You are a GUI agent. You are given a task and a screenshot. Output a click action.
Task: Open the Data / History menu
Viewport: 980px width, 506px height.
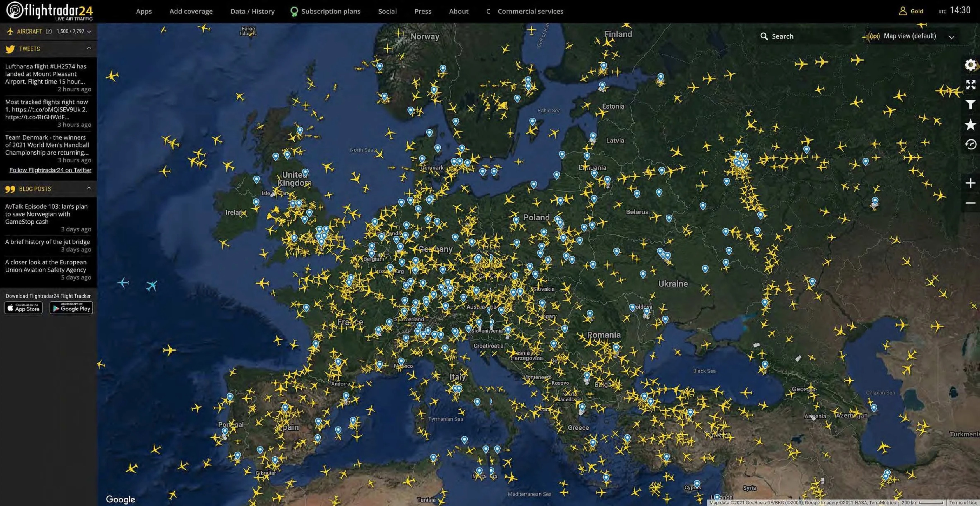(x=252, y=11)
